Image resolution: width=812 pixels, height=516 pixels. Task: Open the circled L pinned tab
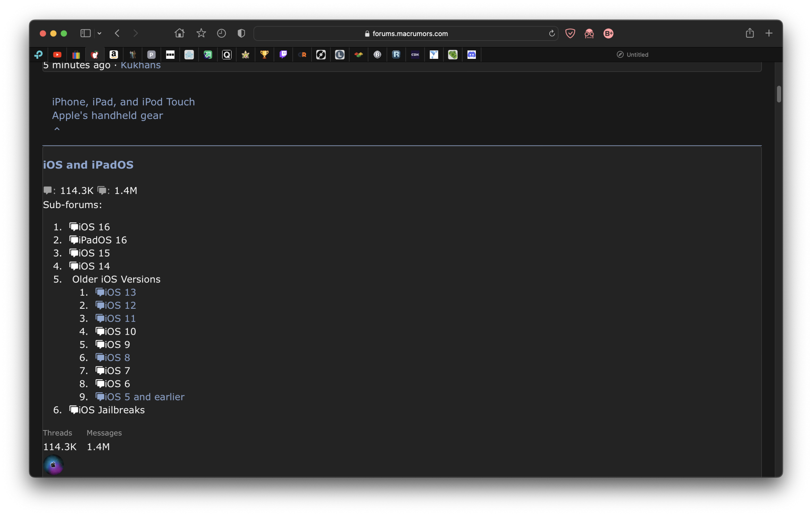[340, 55]
